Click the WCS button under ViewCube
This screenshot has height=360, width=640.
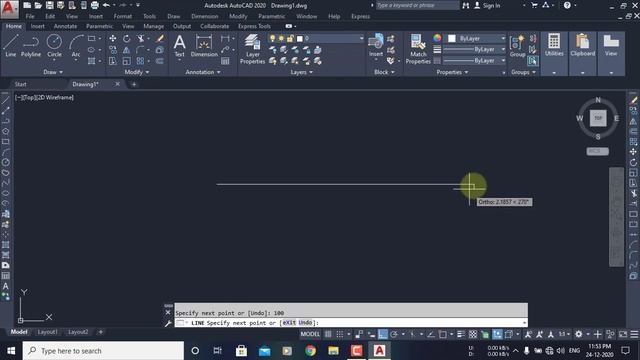(x=598, y=151)
